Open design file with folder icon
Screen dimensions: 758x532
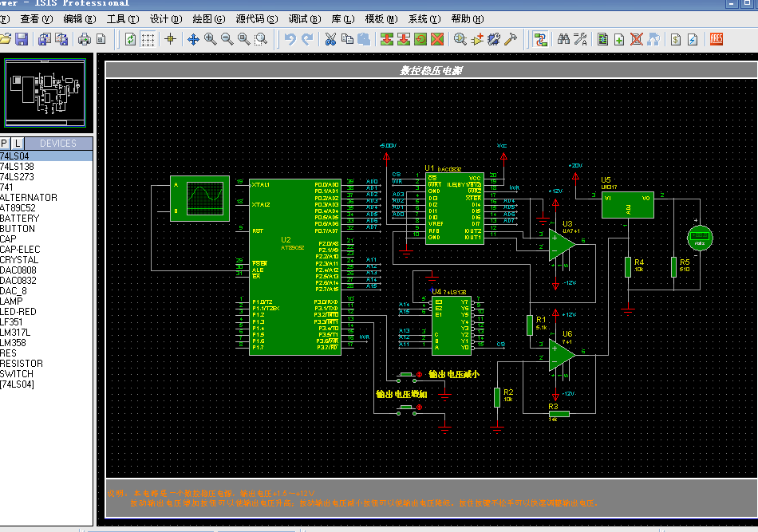(5, 39)
